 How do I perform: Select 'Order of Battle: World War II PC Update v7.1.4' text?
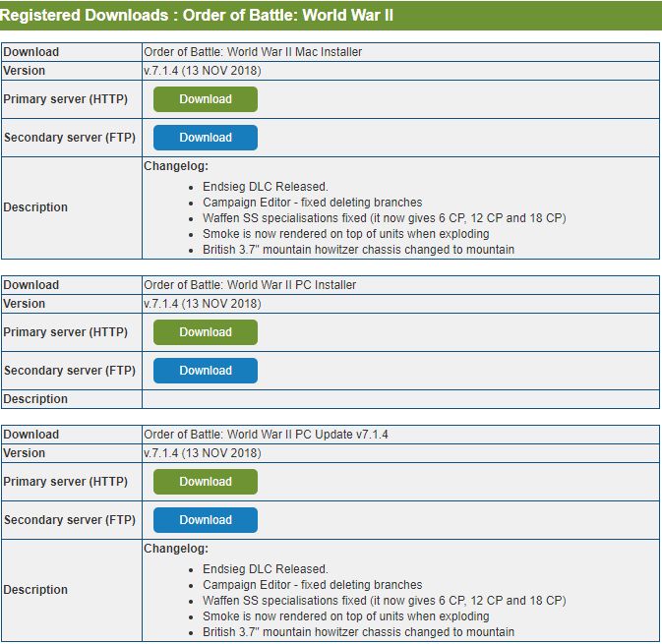pyautogui.click(x=266, y=435)
